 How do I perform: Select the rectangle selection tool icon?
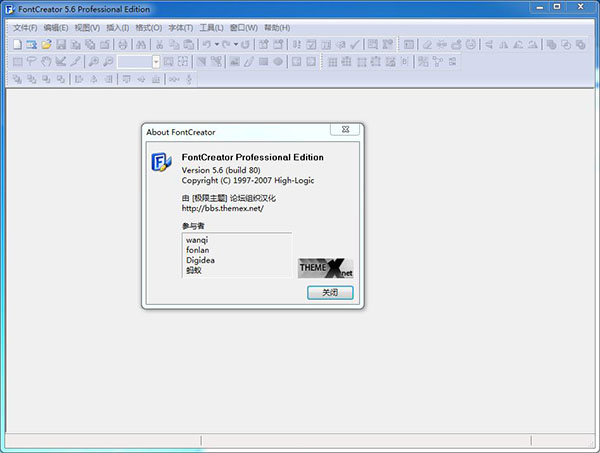(18, 62)
